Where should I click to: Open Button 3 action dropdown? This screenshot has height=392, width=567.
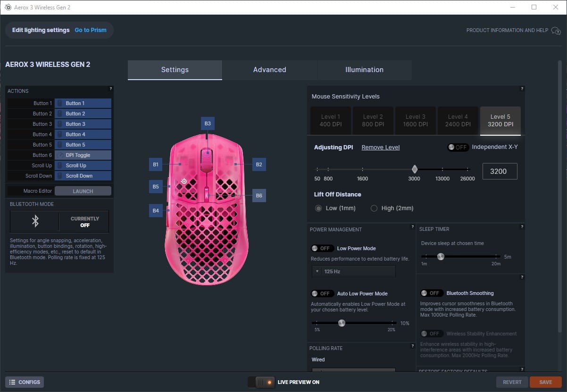(83, 124)
